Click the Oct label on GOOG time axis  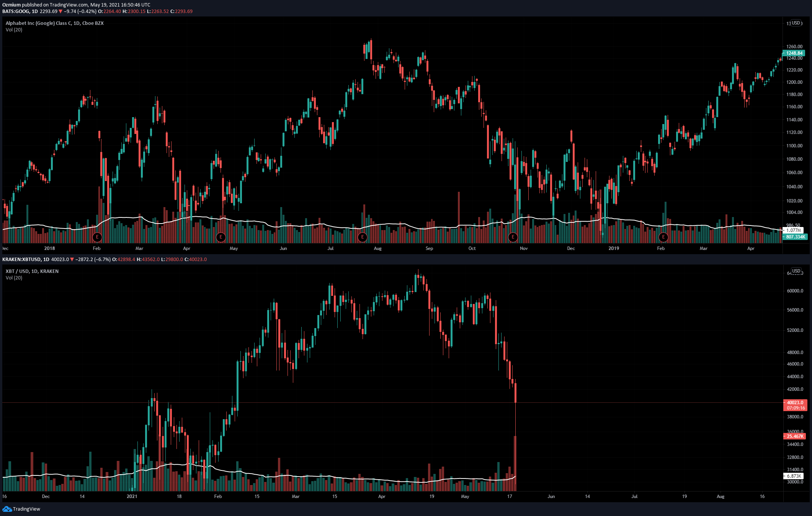tap(472, 248)
